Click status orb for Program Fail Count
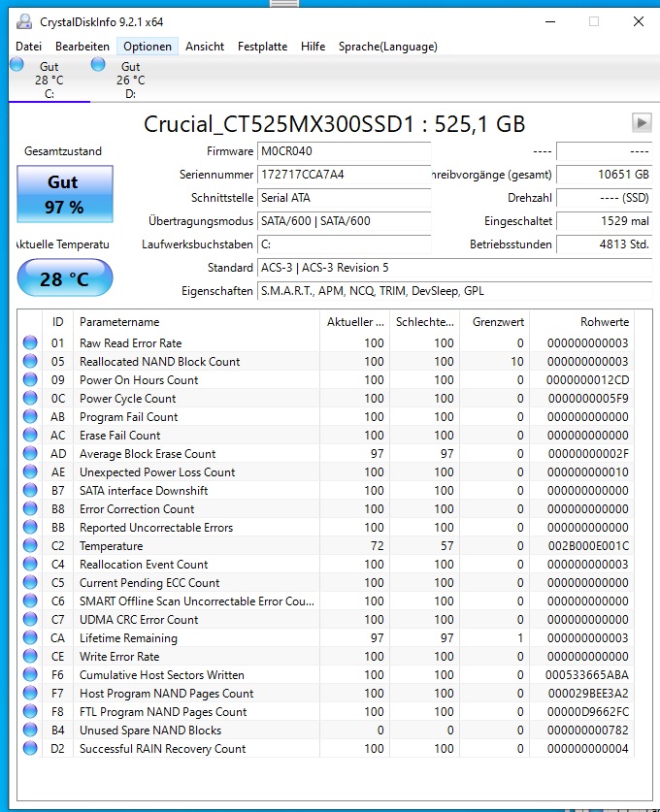This screenshot has width=660, height=812. pyautogui.click(x=30, y=416)
